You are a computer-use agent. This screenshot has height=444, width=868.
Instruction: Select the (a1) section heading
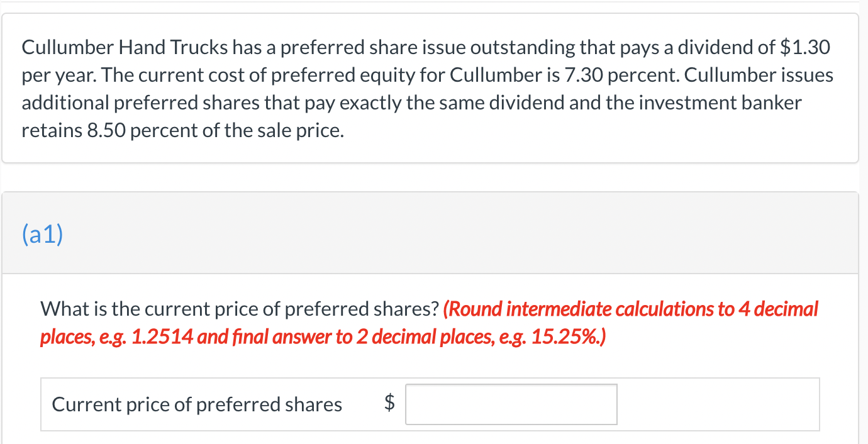pyautogui.click(x=42, y=234)
